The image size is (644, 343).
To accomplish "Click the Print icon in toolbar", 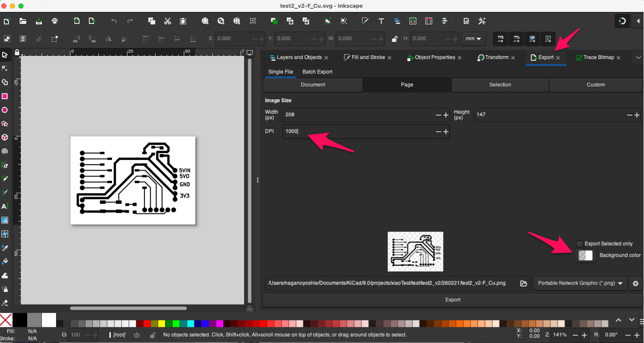I will point(55,21).
